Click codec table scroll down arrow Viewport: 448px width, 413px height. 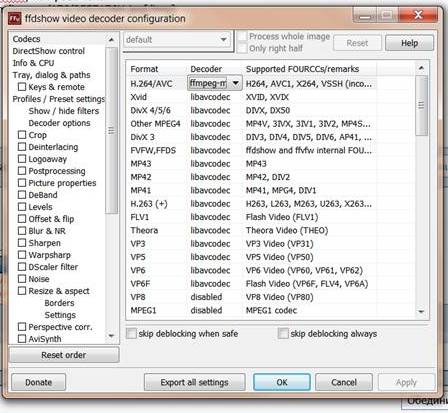point(421,312)
